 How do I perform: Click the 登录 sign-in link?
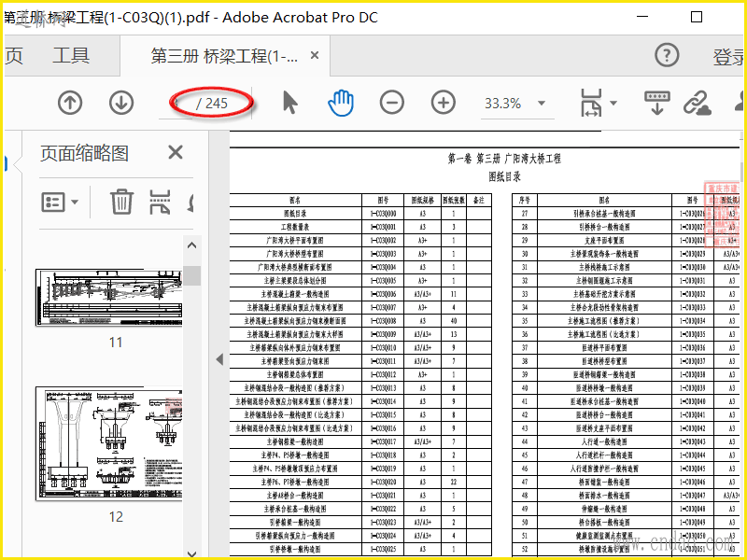(x=728, y=57)
